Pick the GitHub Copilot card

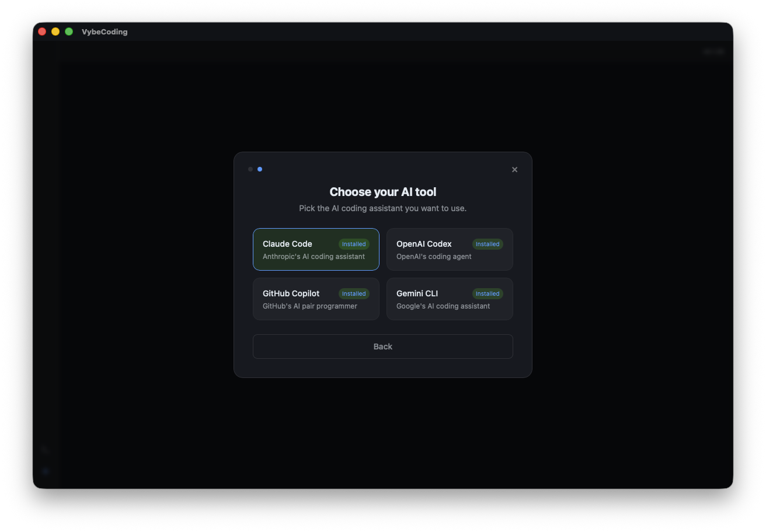(316, 299)
